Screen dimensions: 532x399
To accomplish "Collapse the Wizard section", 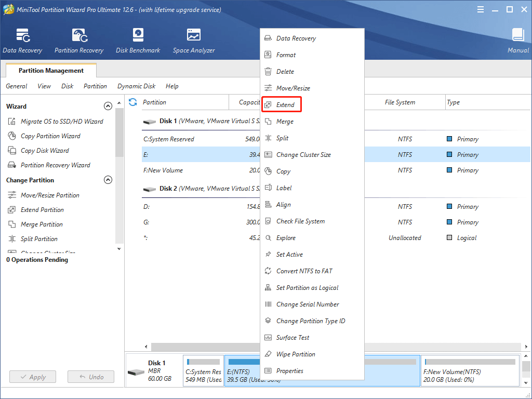I will [108, 106].
